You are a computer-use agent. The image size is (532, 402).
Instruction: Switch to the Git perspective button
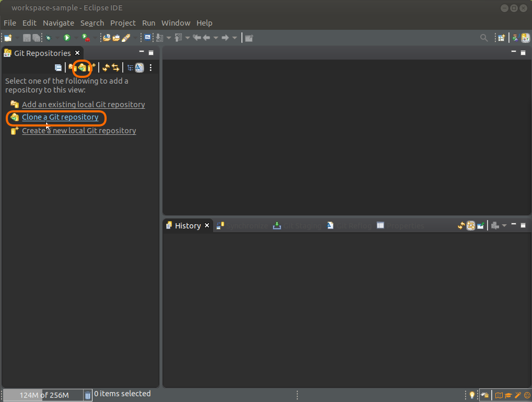coord(525,38)
